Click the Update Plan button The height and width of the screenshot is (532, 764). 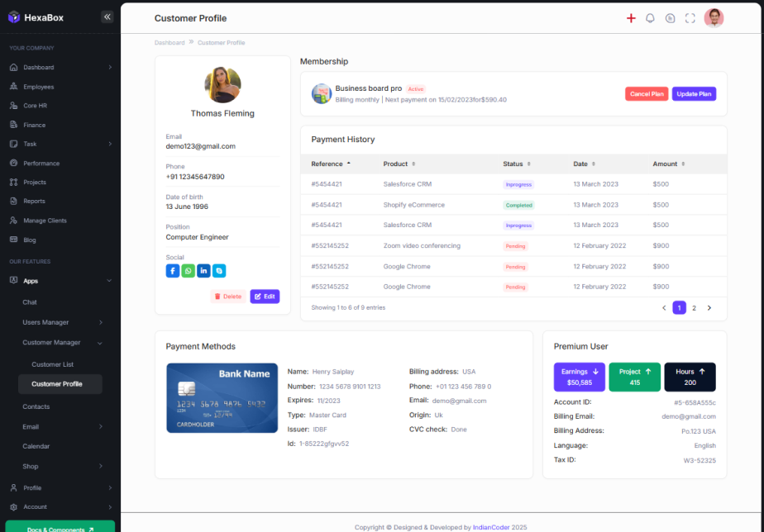pyautogui.click(x=694, y=94)
